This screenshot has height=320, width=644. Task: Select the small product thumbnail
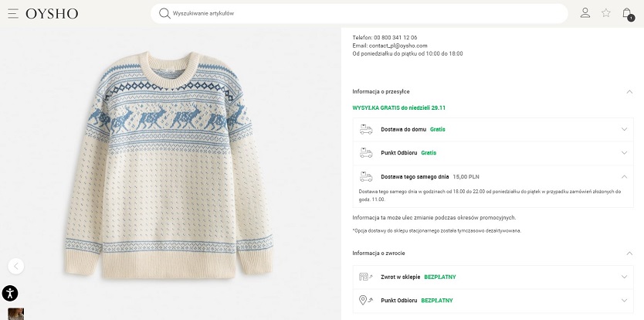coord(15,314)
